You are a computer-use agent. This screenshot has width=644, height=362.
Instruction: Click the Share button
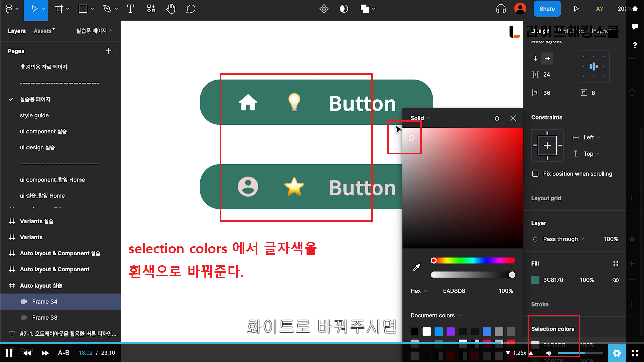point(547,9)
